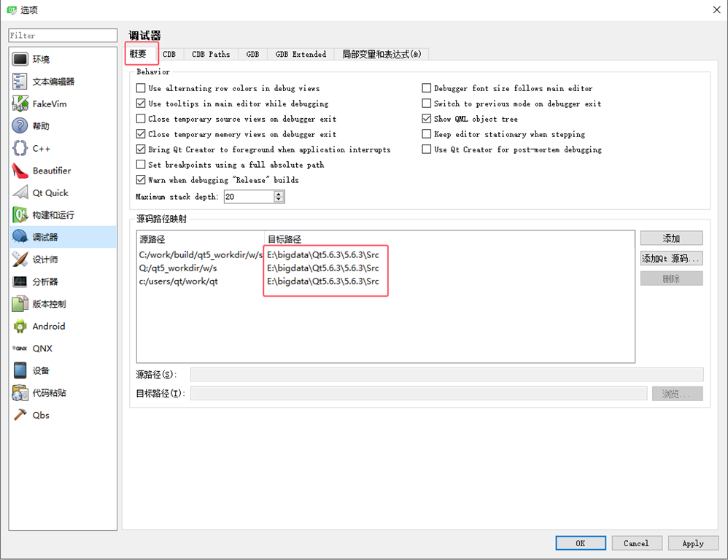Confirm the dialog with OK
This screenshot has height=560, width=728.
pos(581,543)
